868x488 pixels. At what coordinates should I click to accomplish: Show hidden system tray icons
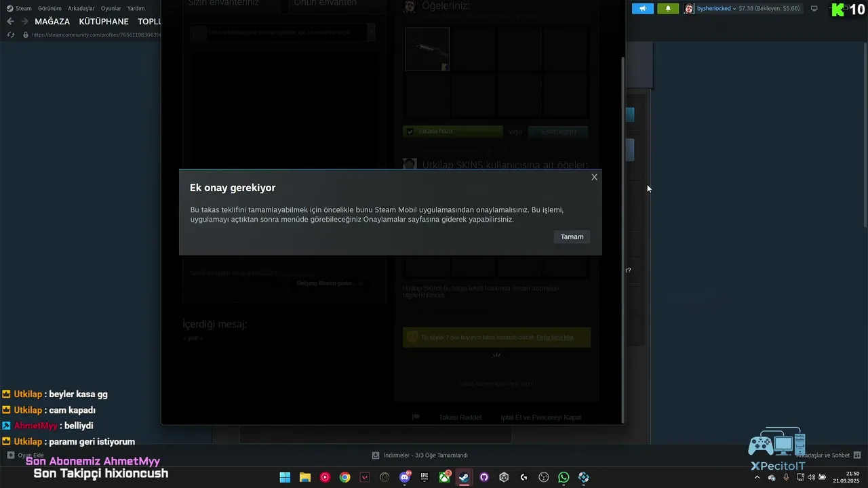click(x=757, y=477)
